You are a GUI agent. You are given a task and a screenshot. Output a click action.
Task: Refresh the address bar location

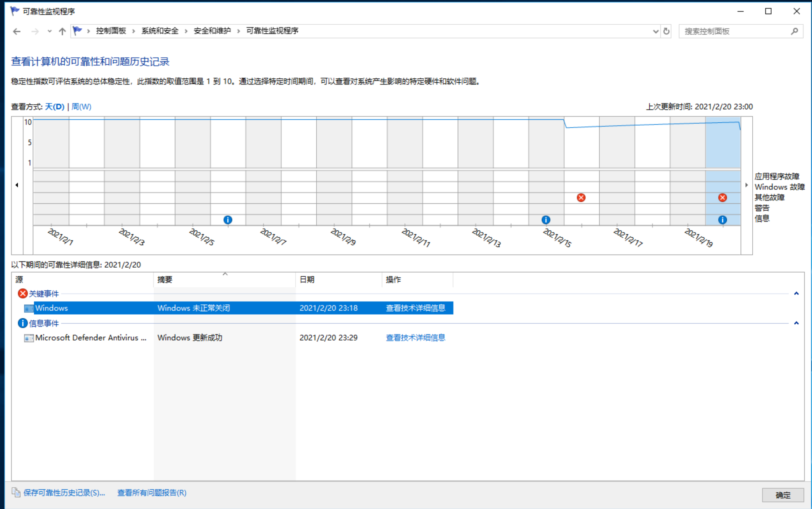point(666,31)
